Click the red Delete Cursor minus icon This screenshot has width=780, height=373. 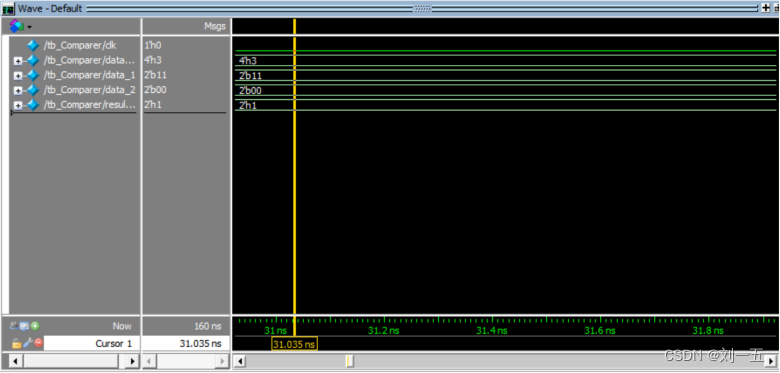38,343
